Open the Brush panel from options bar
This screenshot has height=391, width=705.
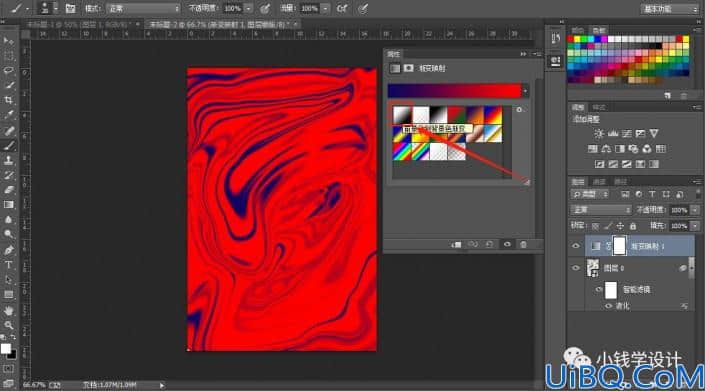(70, 8)
